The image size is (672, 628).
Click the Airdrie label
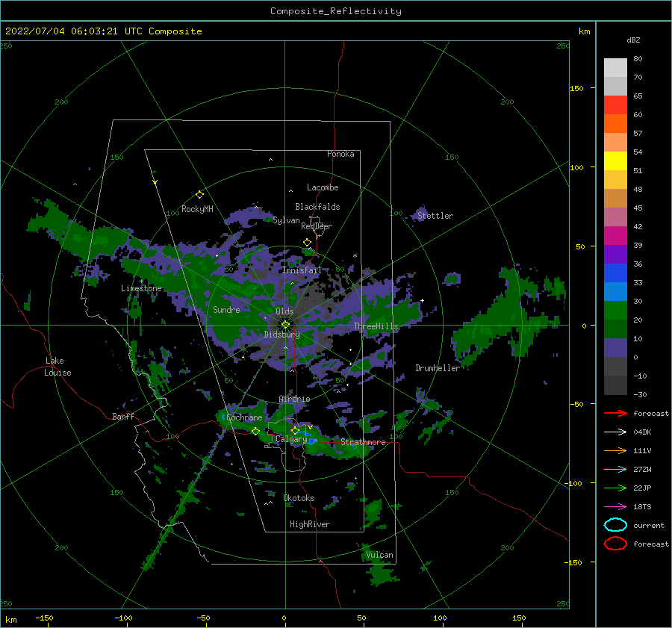click(x=294, y=399)
